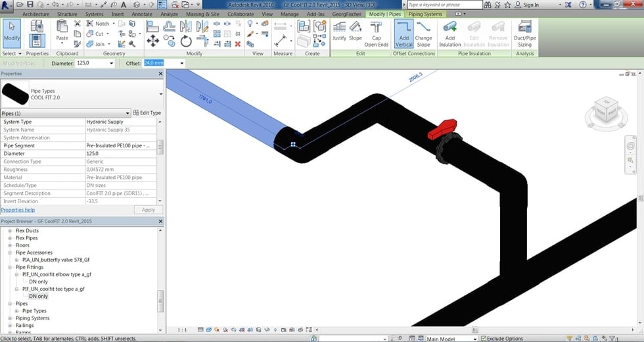Click Add Insulation for the pipe

(450, 34)
